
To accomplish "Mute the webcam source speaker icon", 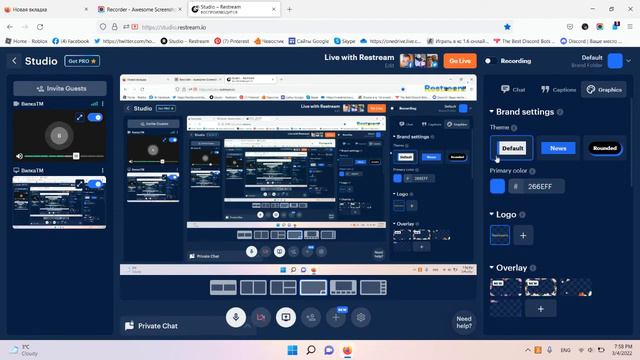I will [x=19, y=156].
